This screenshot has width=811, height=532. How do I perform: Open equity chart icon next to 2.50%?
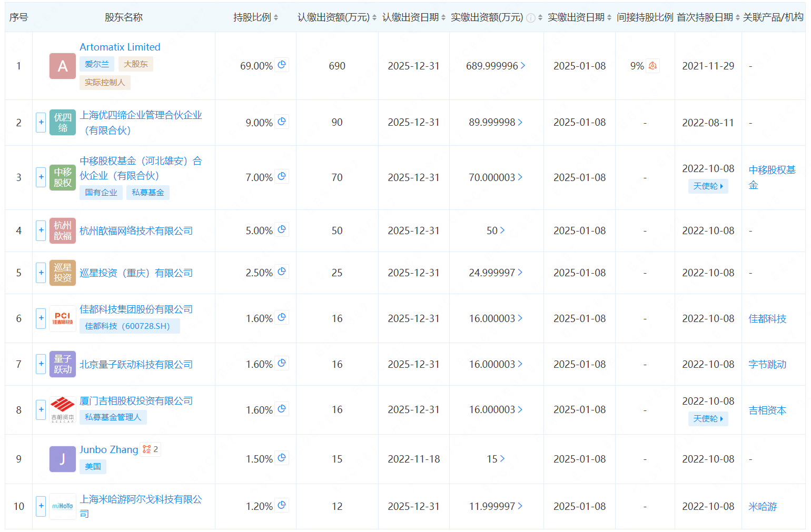coord(282,272)
